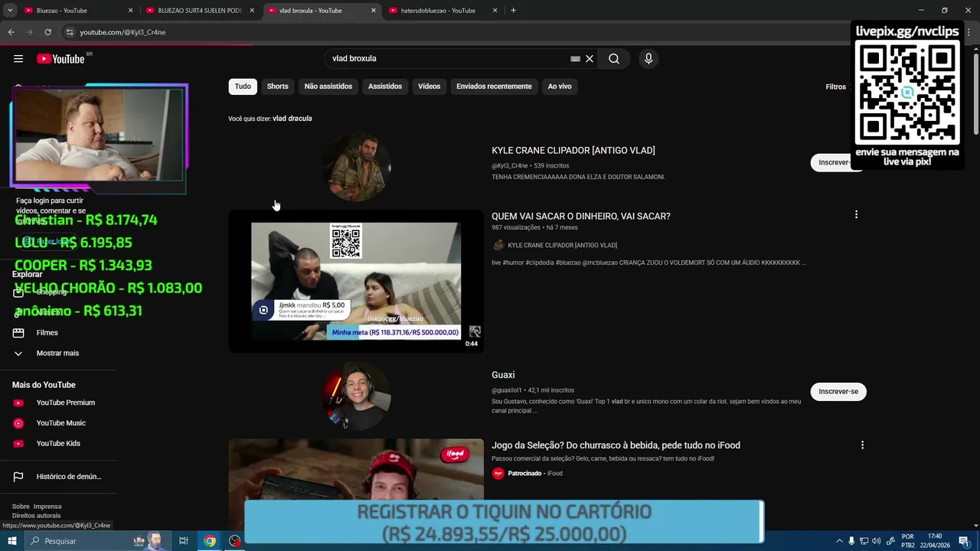Screen dimensions: 980x551
Task: Click the YouTube logo to go home
Action: [60, 59]
